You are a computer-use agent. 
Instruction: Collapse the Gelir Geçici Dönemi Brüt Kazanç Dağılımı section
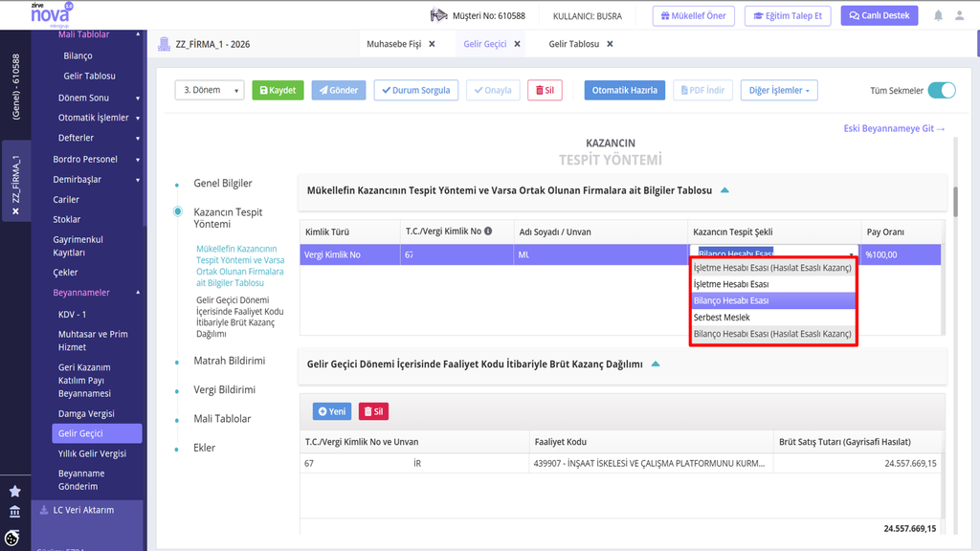(x=656, y=364)
